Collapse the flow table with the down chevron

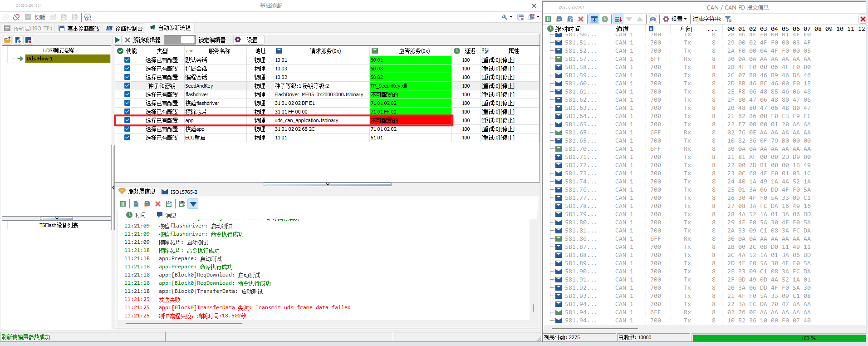coord(328,184)
